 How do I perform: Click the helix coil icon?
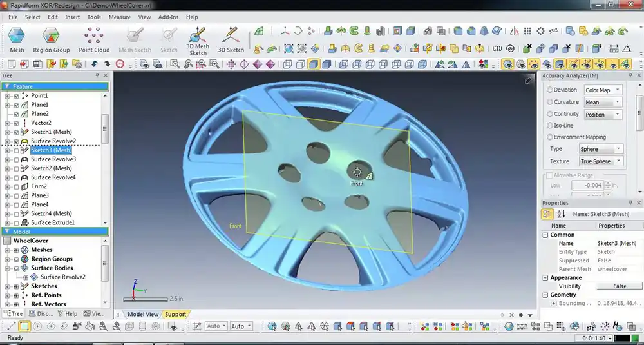497,48
